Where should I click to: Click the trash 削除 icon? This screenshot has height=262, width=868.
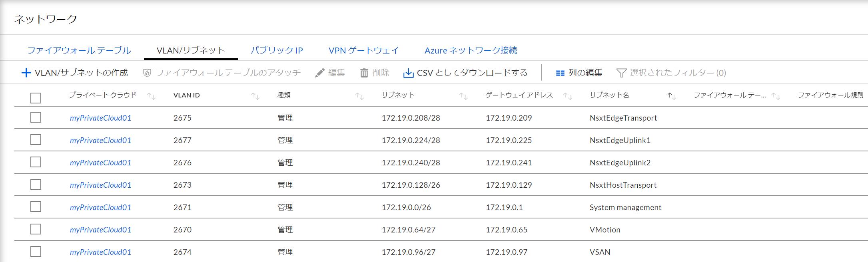coord(364,73)
